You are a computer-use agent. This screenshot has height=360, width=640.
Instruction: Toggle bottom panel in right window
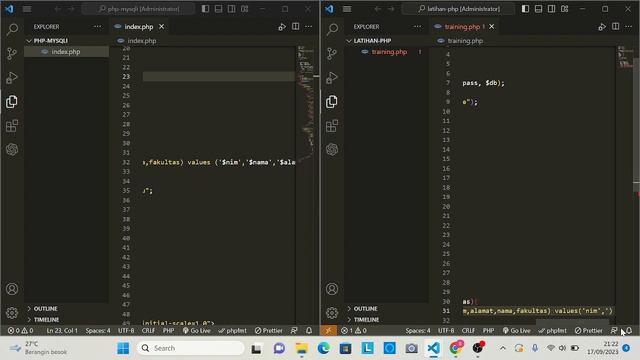538,9
